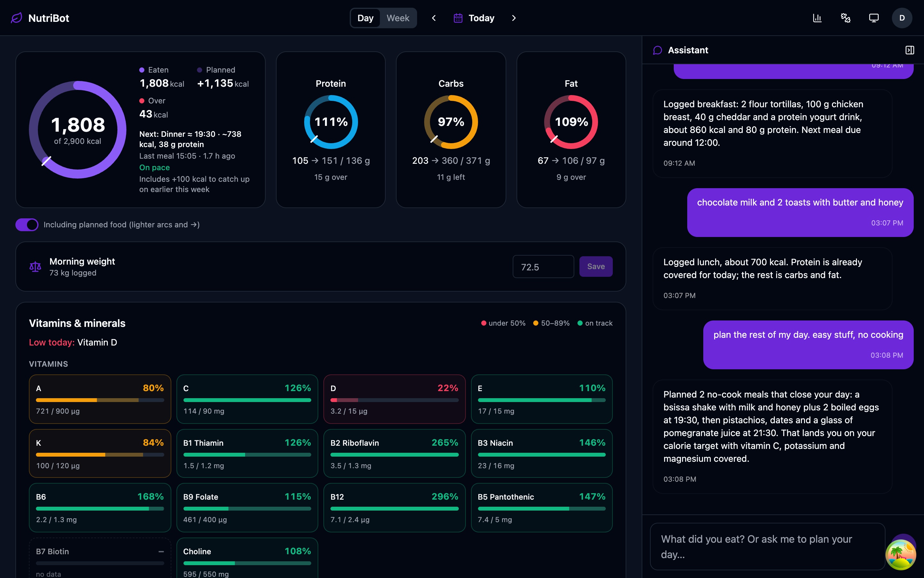Open the Choline 108% card
This screenshot has height=578, width=924.
tap(247, 558)
